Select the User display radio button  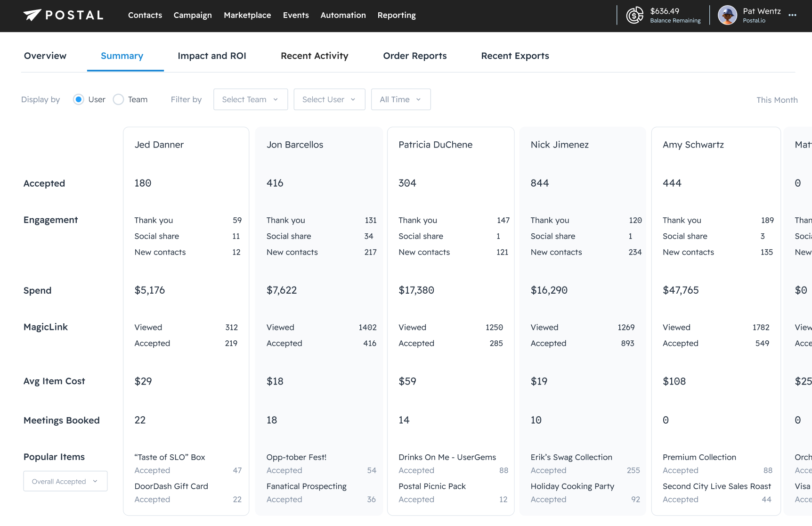[79, 99]
